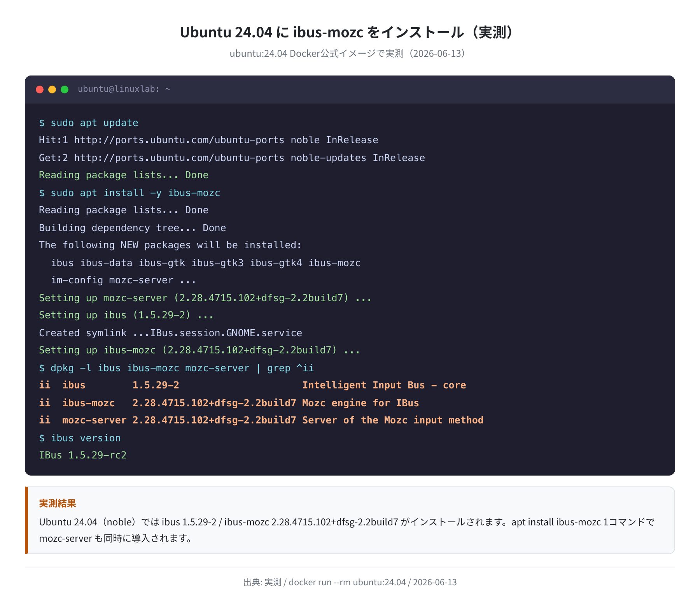Click the description "Mozc engine for IBus"
This screenshot has height=604, width=700.
(x=360, y=403)
